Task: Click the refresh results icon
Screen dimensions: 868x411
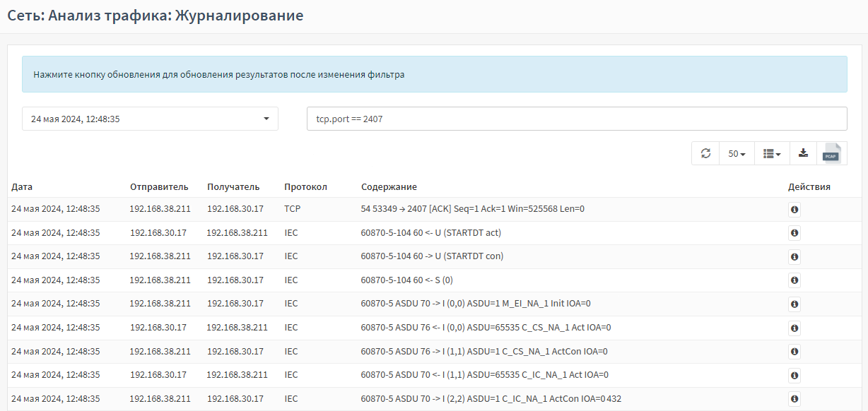Action: tap(705, 154)
